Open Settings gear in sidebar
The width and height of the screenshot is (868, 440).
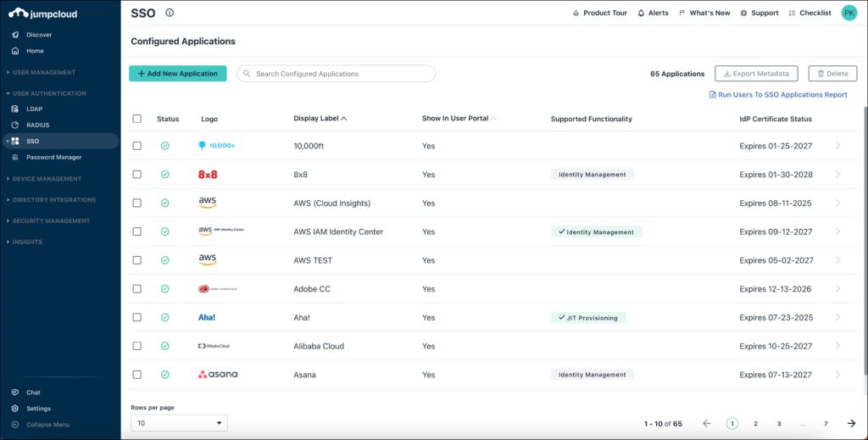coord(37,409)
